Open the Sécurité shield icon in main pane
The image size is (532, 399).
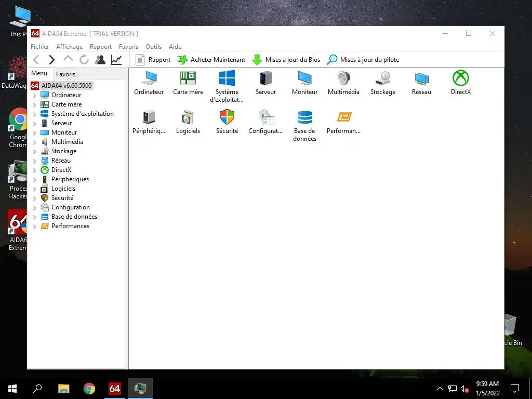227,117
